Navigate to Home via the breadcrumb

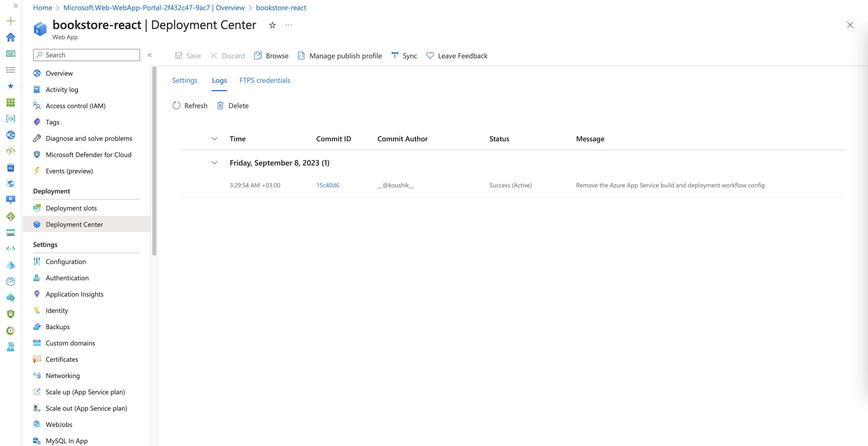point(43,7)
